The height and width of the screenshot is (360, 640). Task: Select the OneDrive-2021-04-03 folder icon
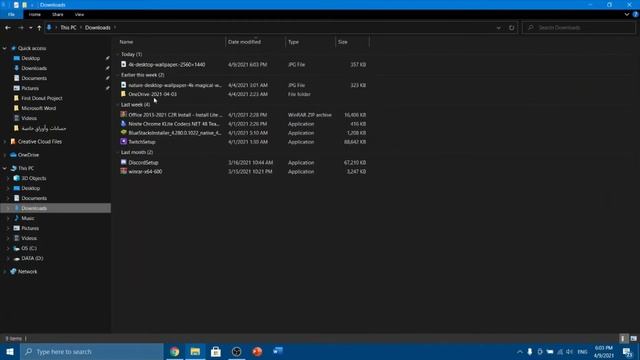point(123,94)
